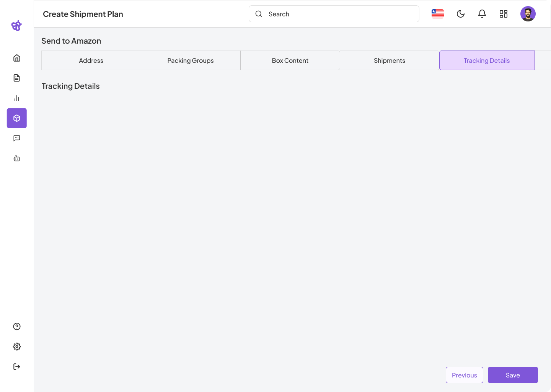The image size is (551, 392).
Task: Open the US flag language selector
Action: click(x=438, y=14)
